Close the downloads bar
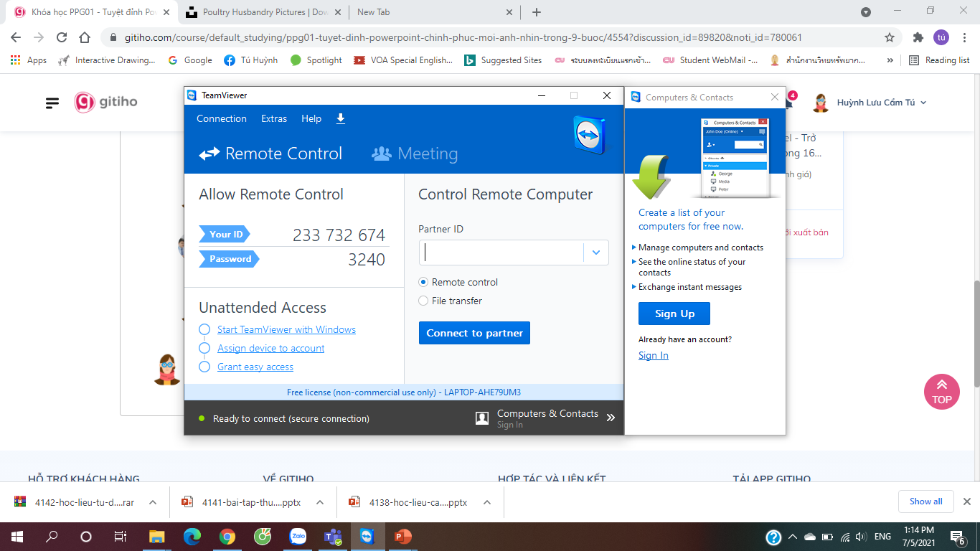This screenshot has width=980, height=551. click(x=966, y=501)
